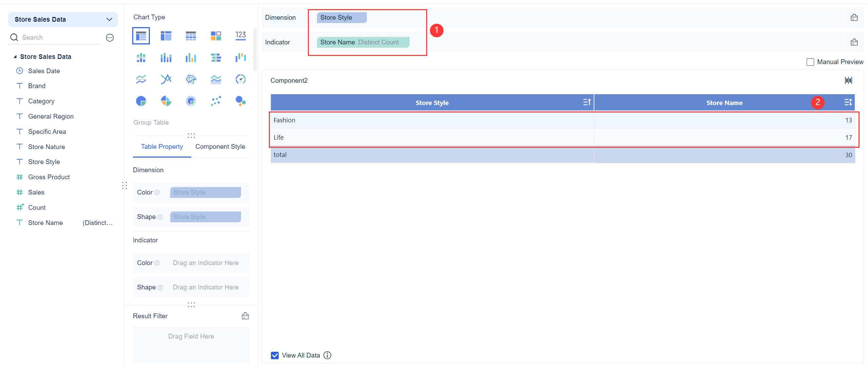The height and width of the screenshot is (366, 868).
Task: Enable Manual Preview
Action: [810, 62]
